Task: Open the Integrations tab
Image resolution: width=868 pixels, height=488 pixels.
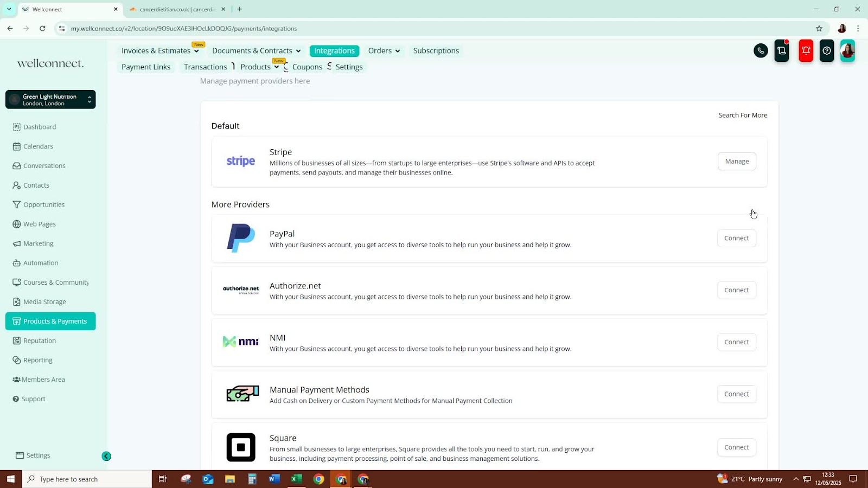Action: (334, 50)
